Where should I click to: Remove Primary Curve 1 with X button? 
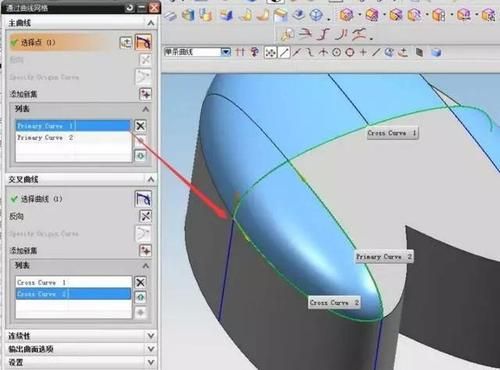140,126
